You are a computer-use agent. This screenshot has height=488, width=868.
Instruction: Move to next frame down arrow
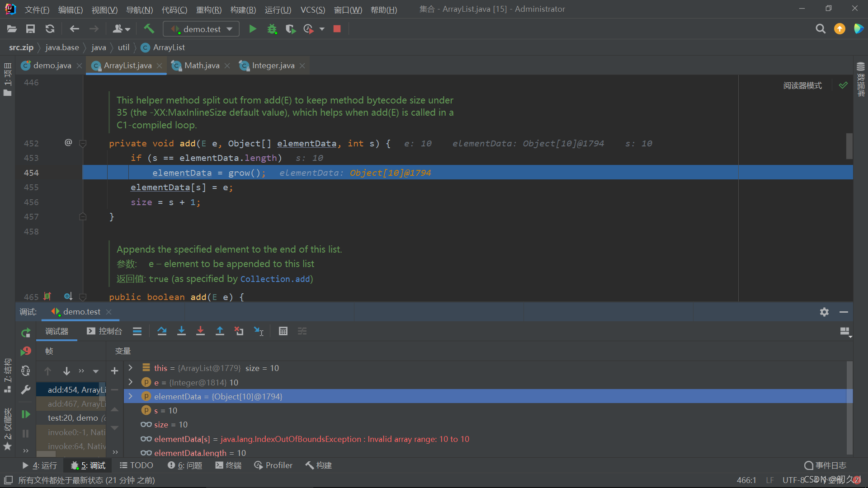tap(66, 371)
